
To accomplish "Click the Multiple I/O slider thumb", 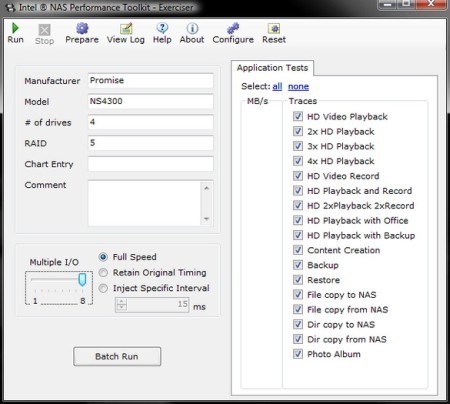I will coord(82,279).
